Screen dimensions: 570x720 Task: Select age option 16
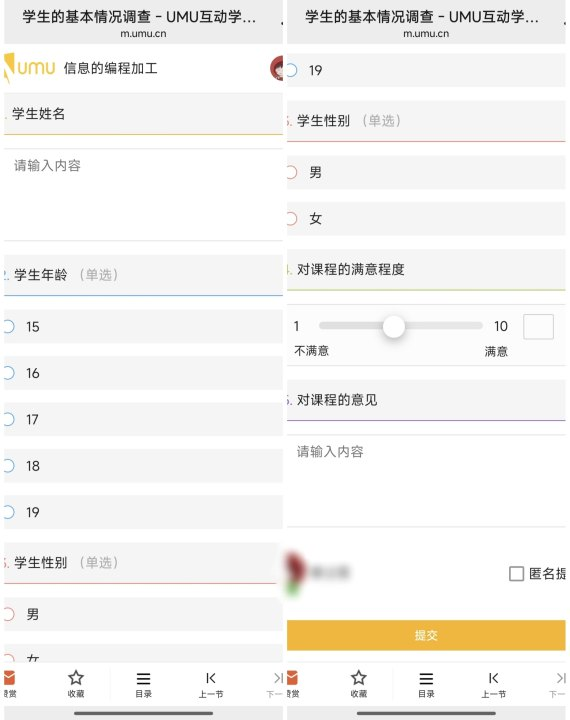coord(143,373)
